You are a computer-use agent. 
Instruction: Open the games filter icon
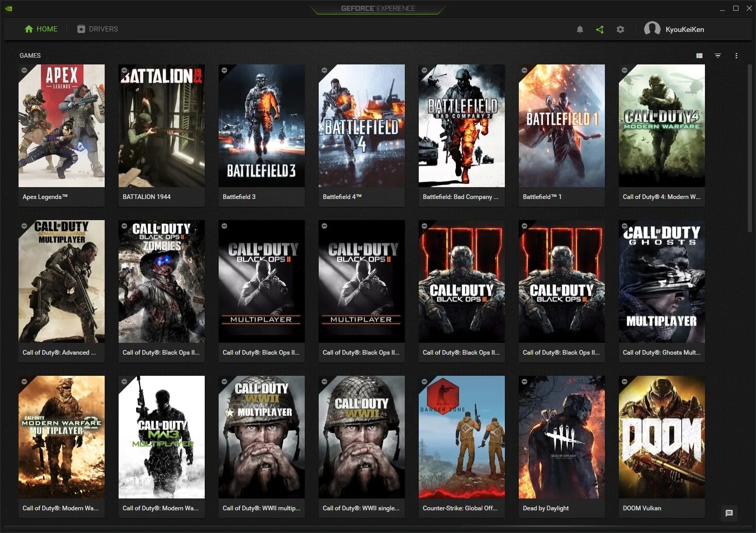coord(718,56)
